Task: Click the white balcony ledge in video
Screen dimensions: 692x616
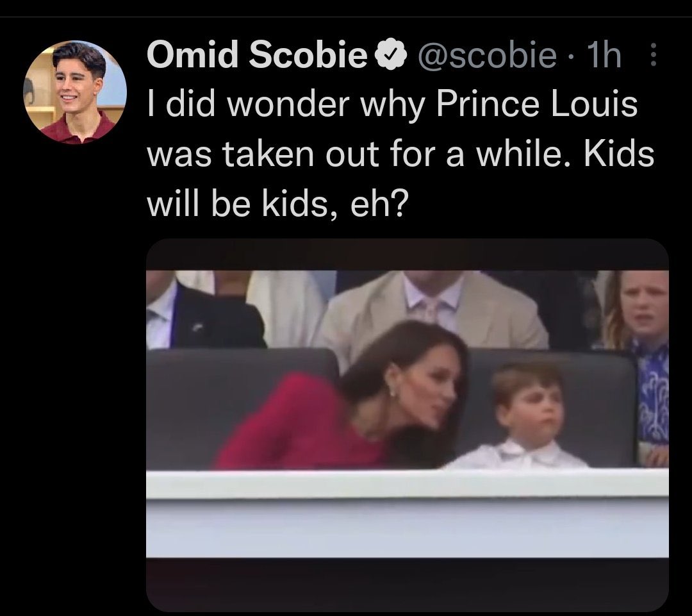Action: [x=408, y=485]
